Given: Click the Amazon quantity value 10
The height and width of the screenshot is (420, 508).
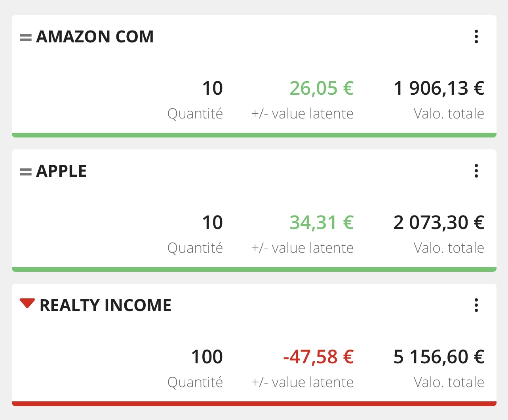Looking at the screenshot, I should coord(213,88).
